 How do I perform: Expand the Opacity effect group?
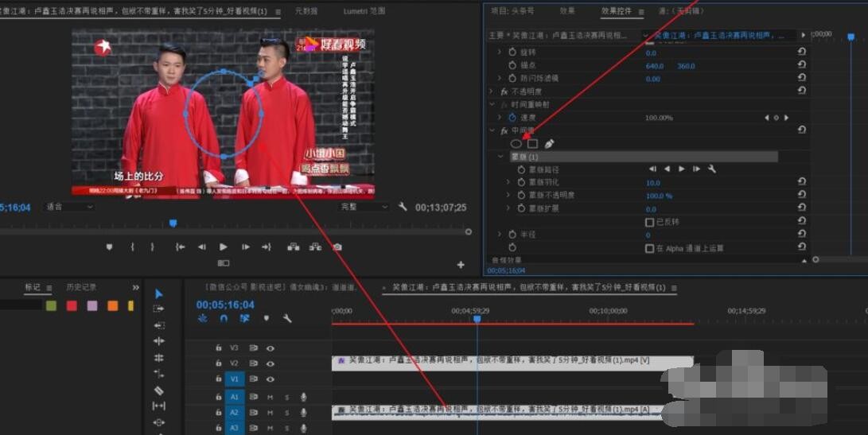492,91
